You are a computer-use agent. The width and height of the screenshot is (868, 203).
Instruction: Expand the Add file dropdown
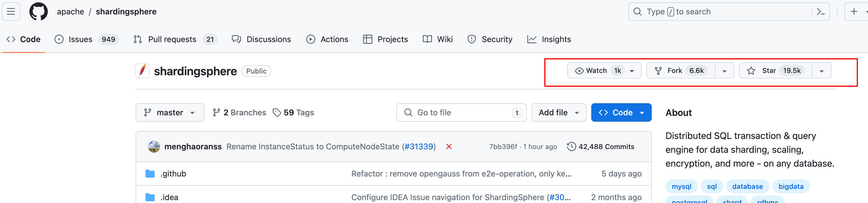point(559,113)
